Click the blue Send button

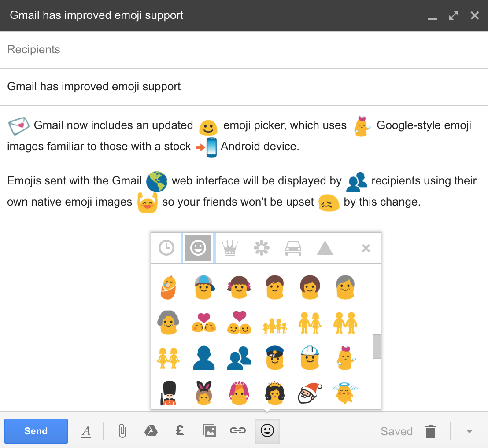pyautogui.click(x=36, y=431)
